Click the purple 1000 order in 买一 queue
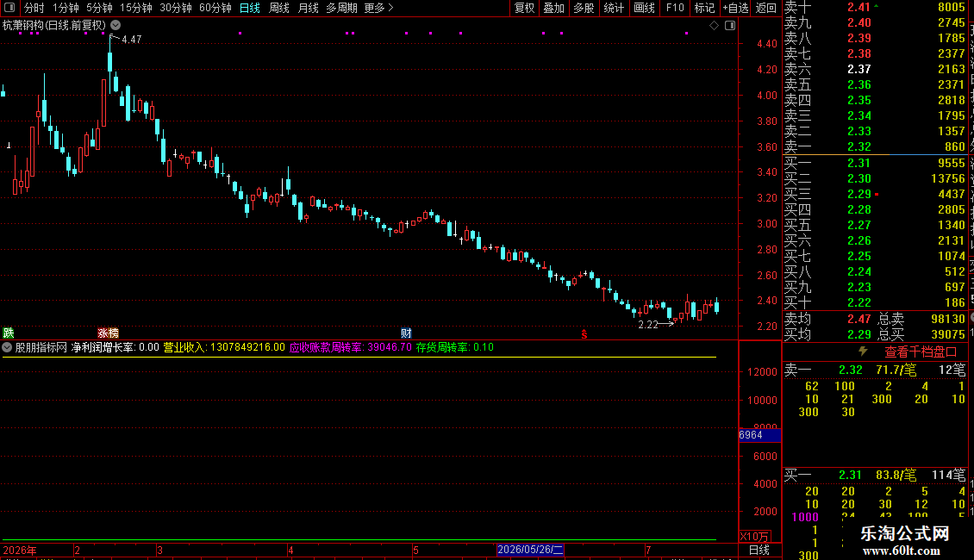This screenshot has width=974, height=560. coord(805,517)
